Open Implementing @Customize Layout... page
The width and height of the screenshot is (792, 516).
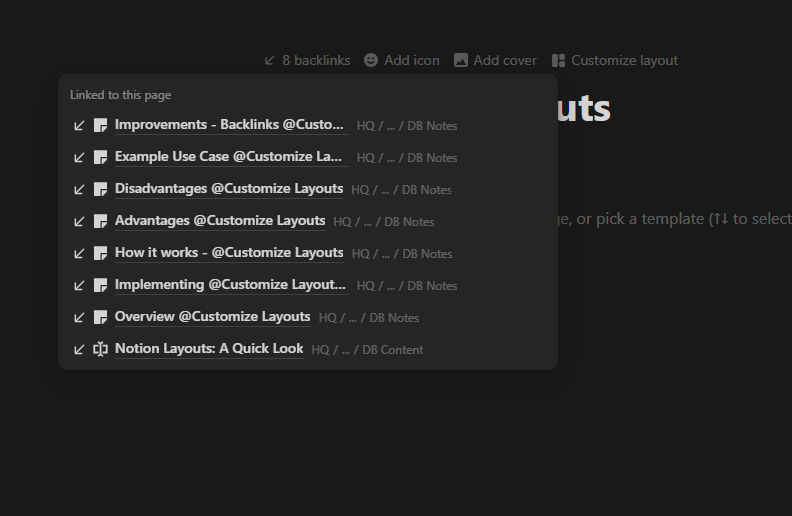tap(230, 285)
